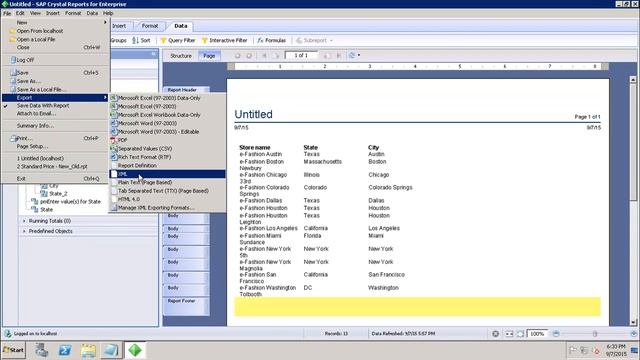Image resolution: width=640 pixels, height=360 pixels.
Task: Open Windows Explorer from the taskbar
Action: pyautogui.click(x=88, y=350)
